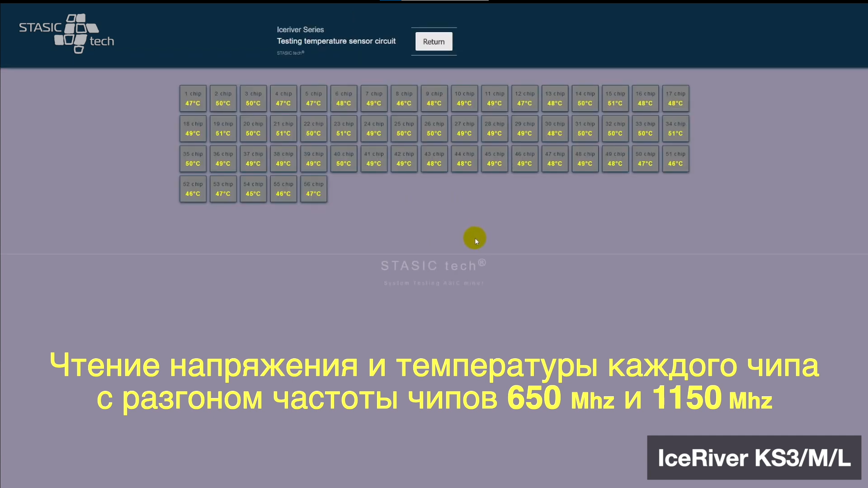Click the 'Iceriver Series' label
Screen dimensions: 868x488
pyautogui.click(x=300, y=29)
